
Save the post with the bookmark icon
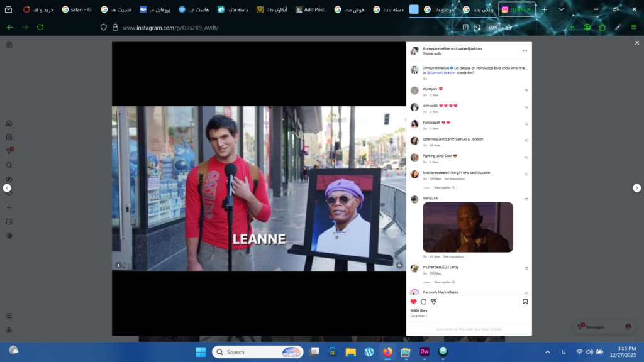pos(525,302)
